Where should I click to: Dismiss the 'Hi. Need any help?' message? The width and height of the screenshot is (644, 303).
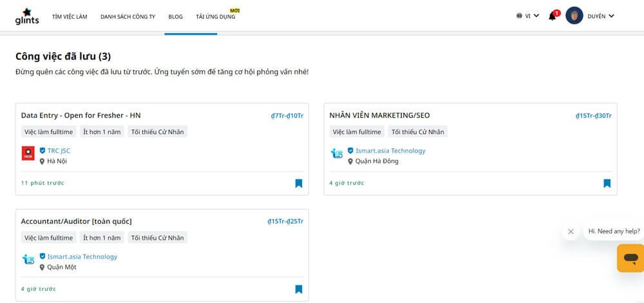click(x=571, y=231)
